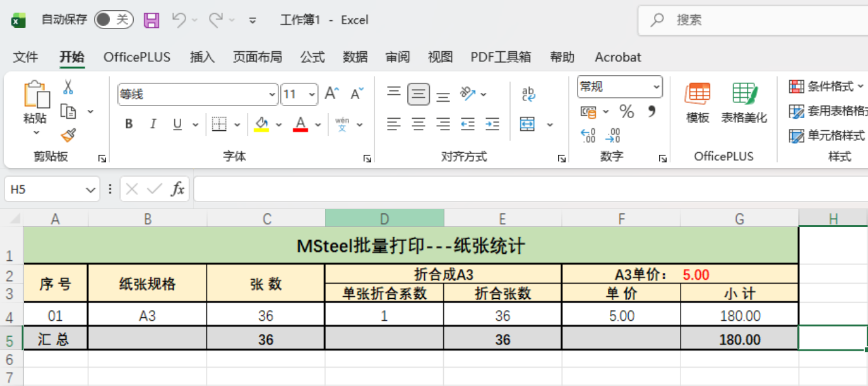Switch to the 插入 tab
This screenshot has width=868, height=386.
203,57
